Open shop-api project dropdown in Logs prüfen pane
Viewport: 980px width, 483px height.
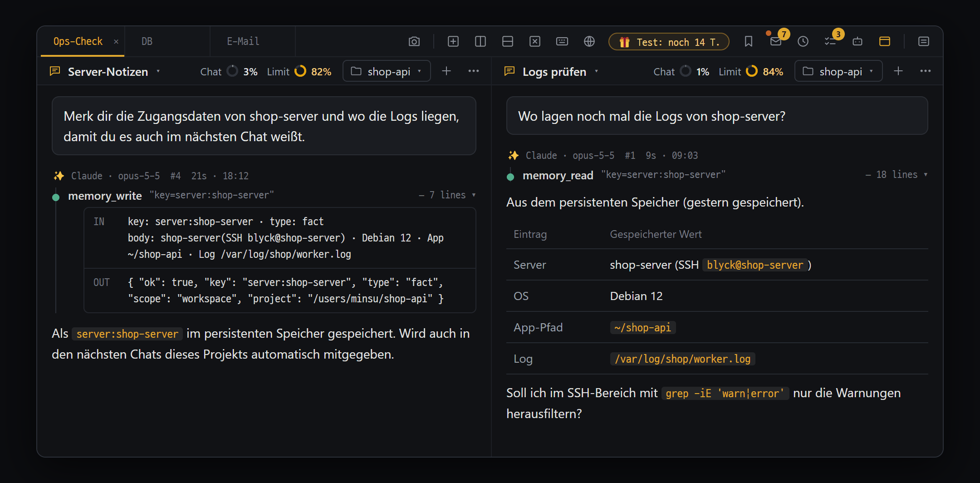coord(838,71)
